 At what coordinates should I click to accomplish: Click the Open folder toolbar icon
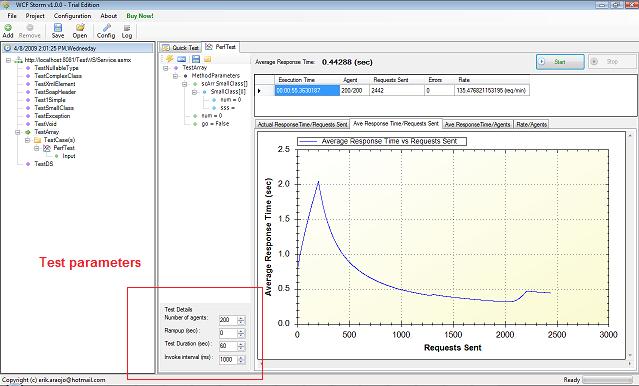click(80, 28)
